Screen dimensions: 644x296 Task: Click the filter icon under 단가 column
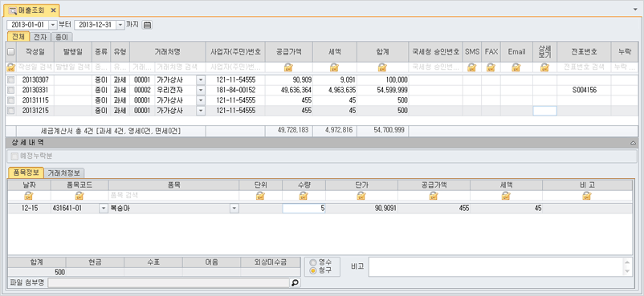coord(361,196)
